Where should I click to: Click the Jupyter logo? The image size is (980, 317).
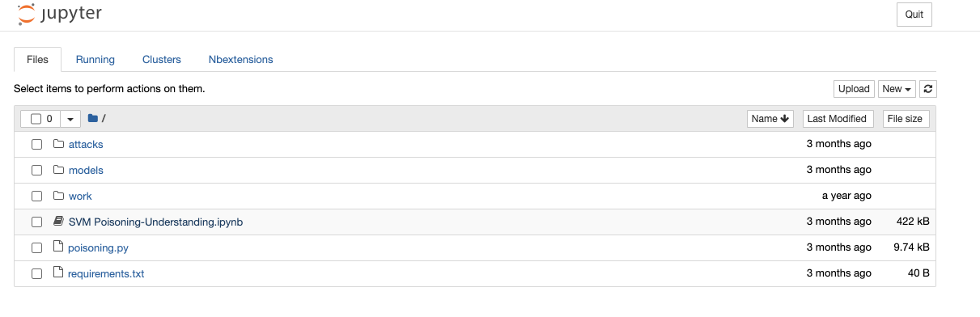[x=59, y=15]
